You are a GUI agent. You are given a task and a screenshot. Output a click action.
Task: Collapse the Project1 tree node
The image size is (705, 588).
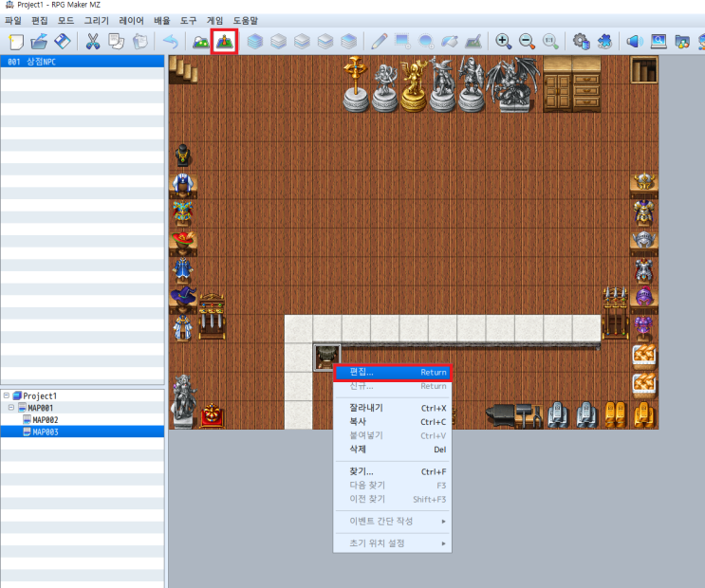(x=7, y=395)
